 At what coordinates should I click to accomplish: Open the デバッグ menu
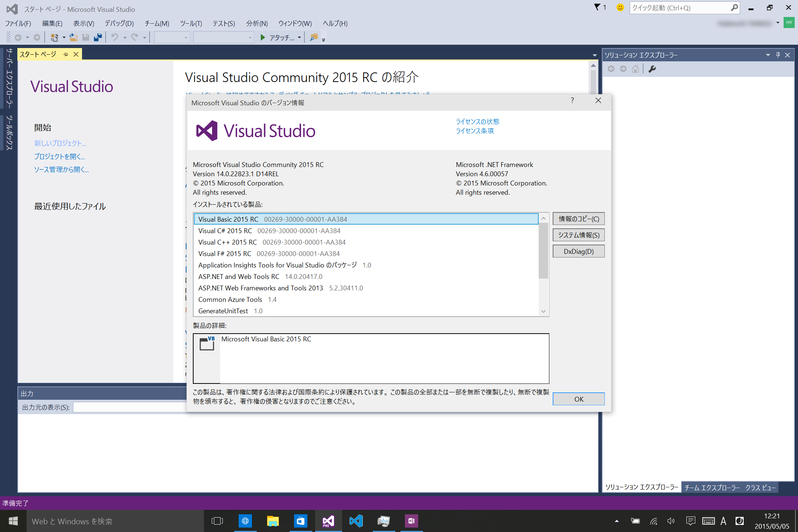[x=119, y=23]
